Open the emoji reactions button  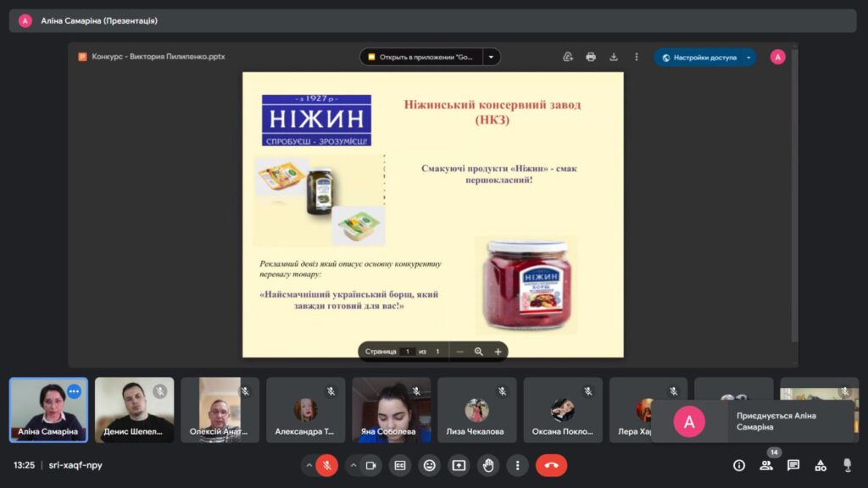429,465
